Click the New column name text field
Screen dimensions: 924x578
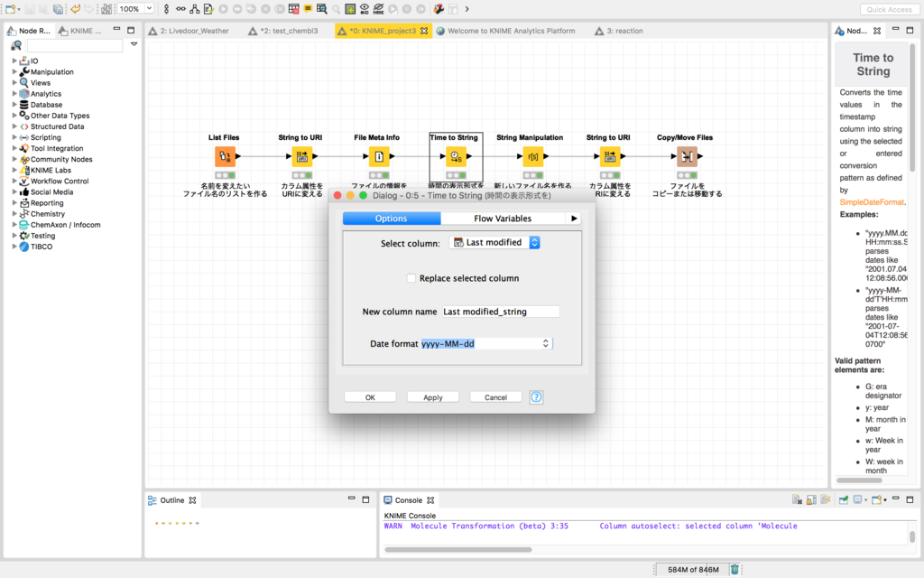click(x=500, y=312)
